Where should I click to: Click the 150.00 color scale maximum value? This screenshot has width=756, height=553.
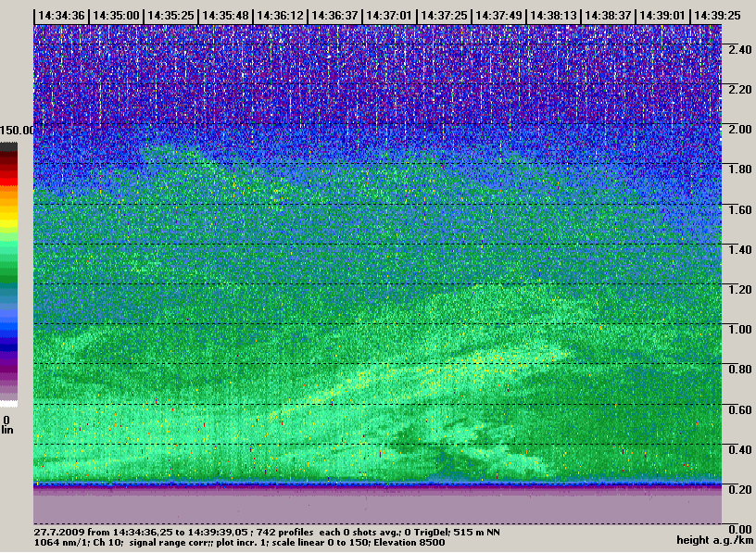click(18, 131)
